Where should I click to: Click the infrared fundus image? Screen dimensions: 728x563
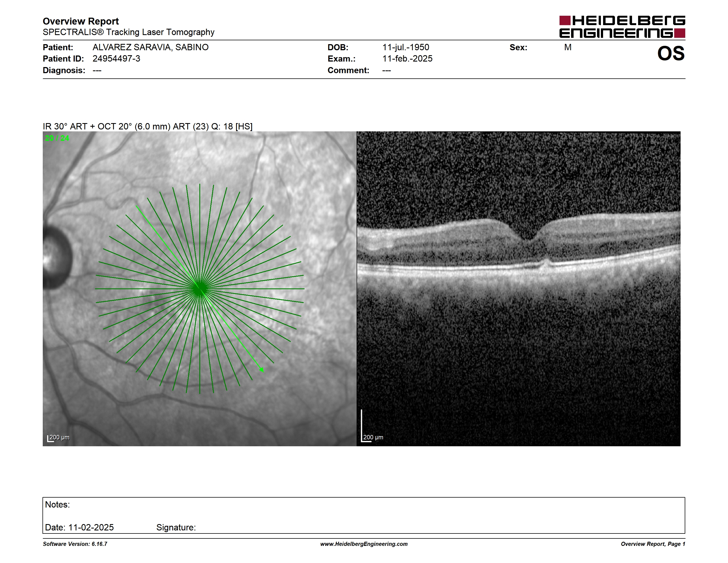(199, 288)
